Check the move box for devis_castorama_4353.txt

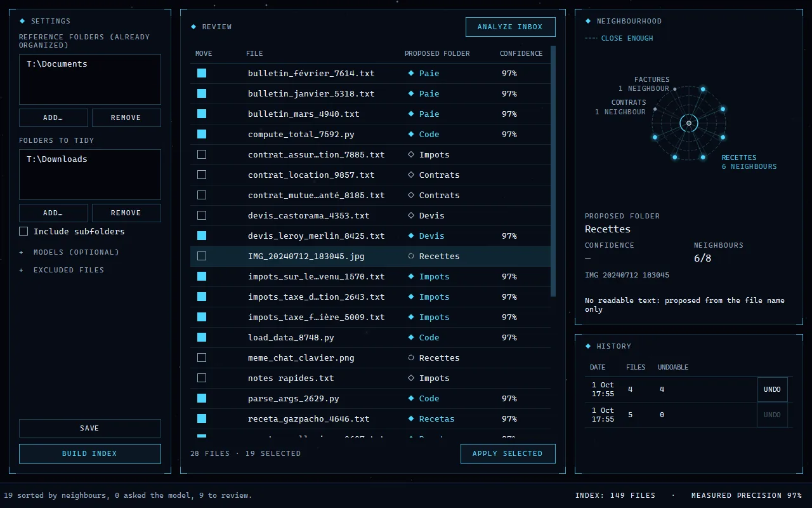tap(202, 215)
